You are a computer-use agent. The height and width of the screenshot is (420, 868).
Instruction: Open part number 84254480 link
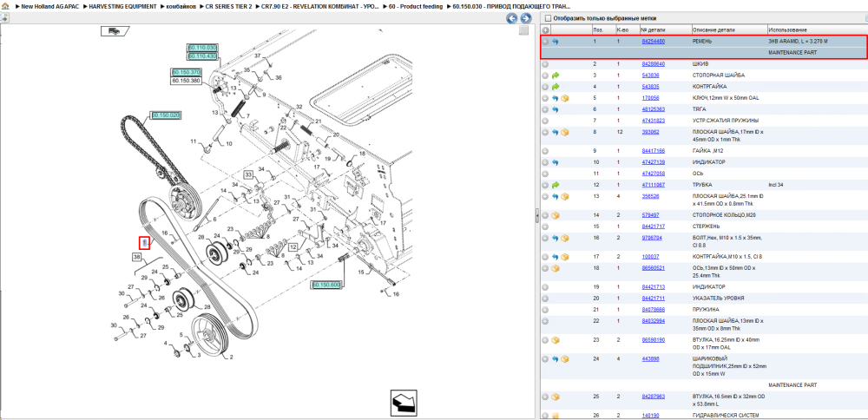pyautogui.click(x=654, y=42)
